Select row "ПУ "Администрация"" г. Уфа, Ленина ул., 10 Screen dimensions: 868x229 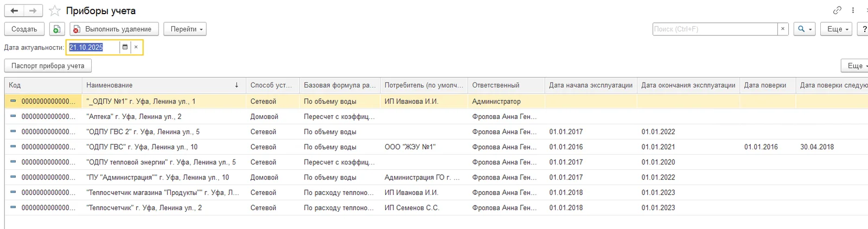point(436,177)
